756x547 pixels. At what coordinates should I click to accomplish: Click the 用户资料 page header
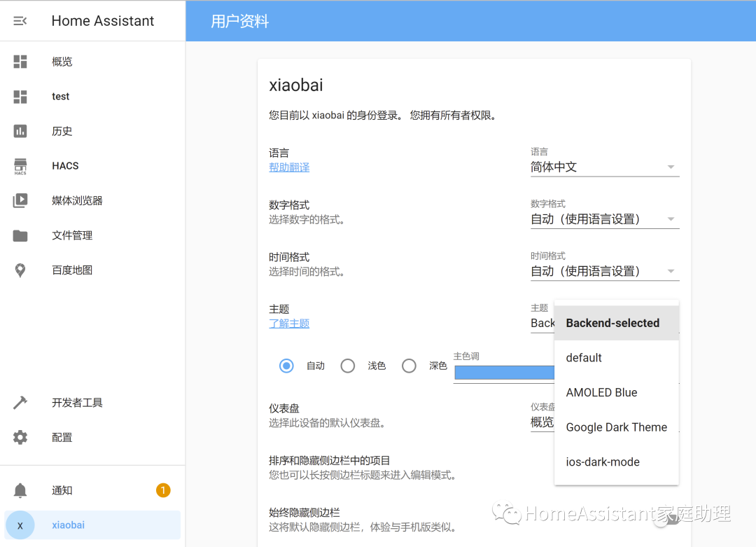[x=239, y=21]
